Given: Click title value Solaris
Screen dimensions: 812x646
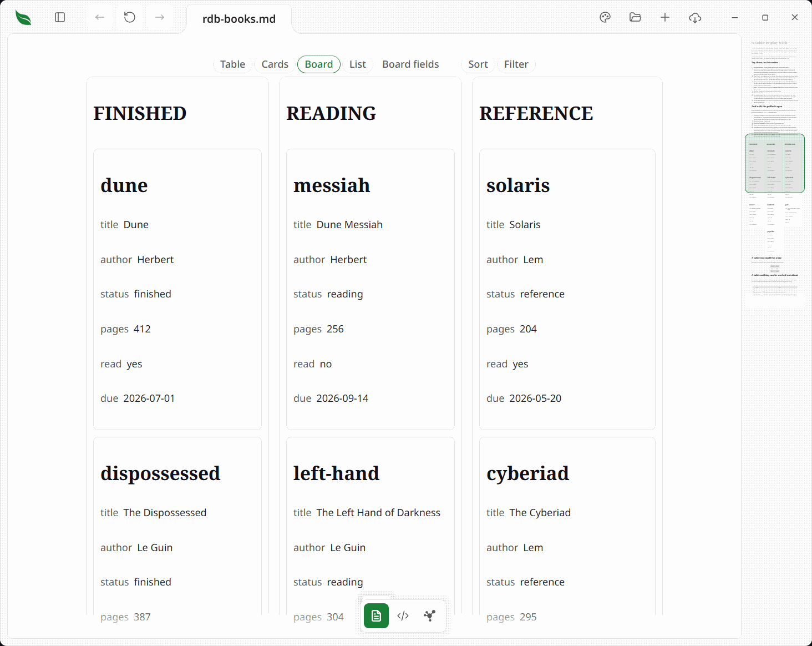Looking at the screenshot, I should click(x=525, y=225).
